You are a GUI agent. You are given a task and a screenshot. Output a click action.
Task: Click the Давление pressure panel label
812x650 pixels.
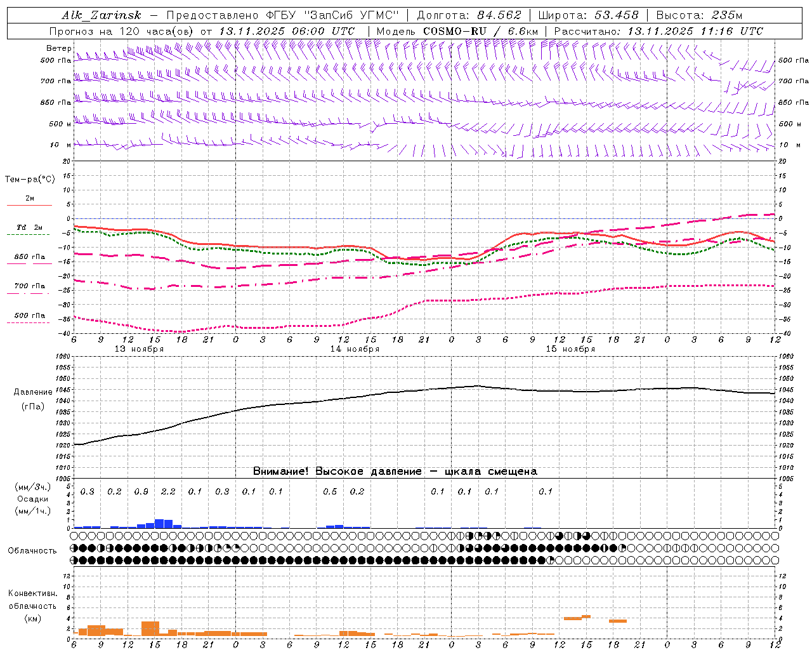coord(33,392)
